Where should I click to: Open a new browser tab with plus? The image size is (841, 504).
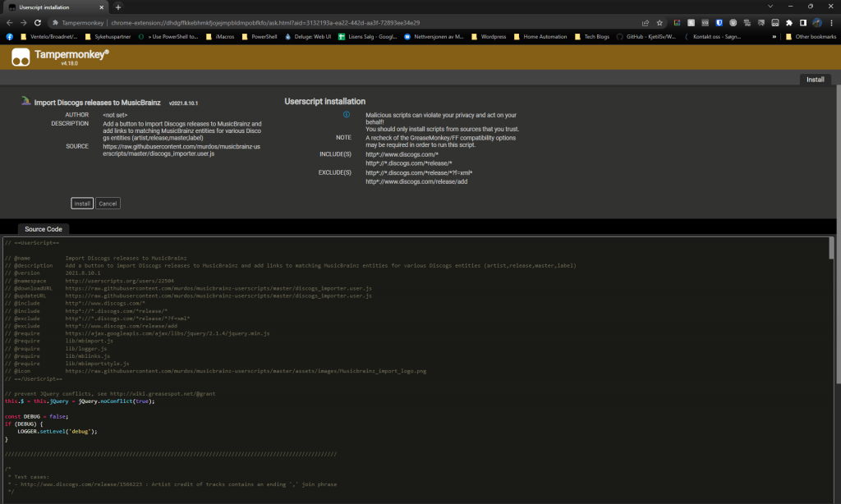click(x=118, y=7)
